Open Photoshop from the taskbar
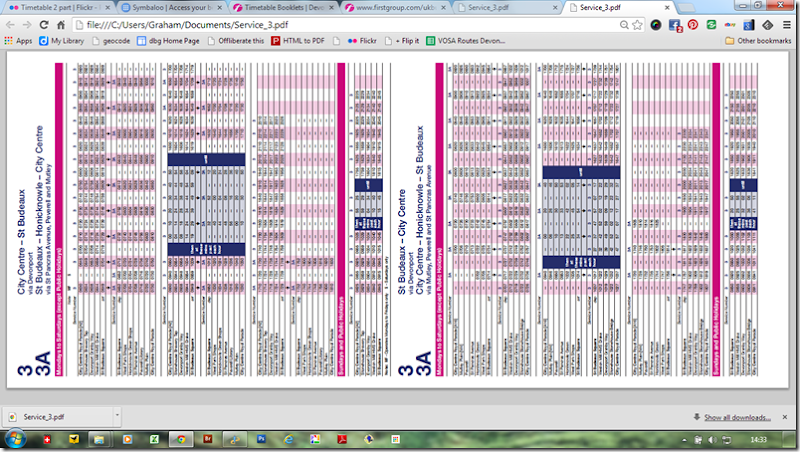The width and height of the screenshot is (800, 452). pos(261,439)
